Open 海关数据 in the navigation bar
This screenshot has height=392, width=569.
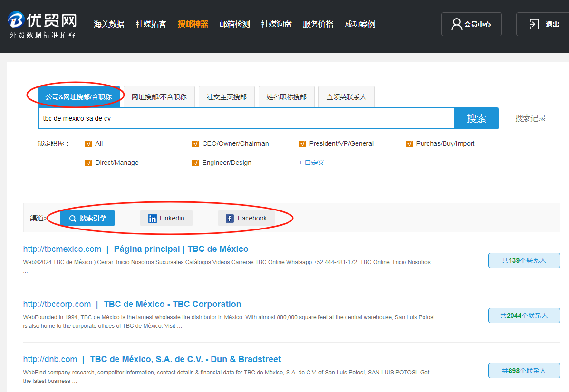coord(109,24)
